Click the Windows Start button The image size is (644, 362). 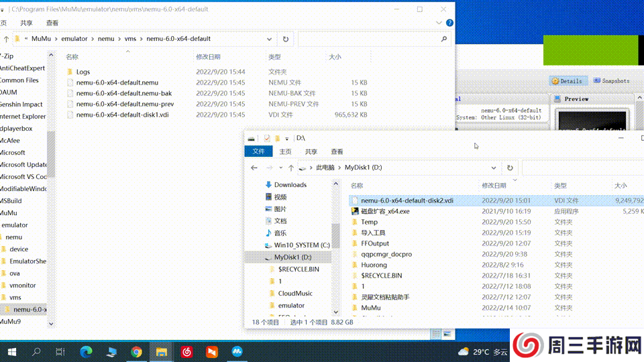[x=11, y=351]
